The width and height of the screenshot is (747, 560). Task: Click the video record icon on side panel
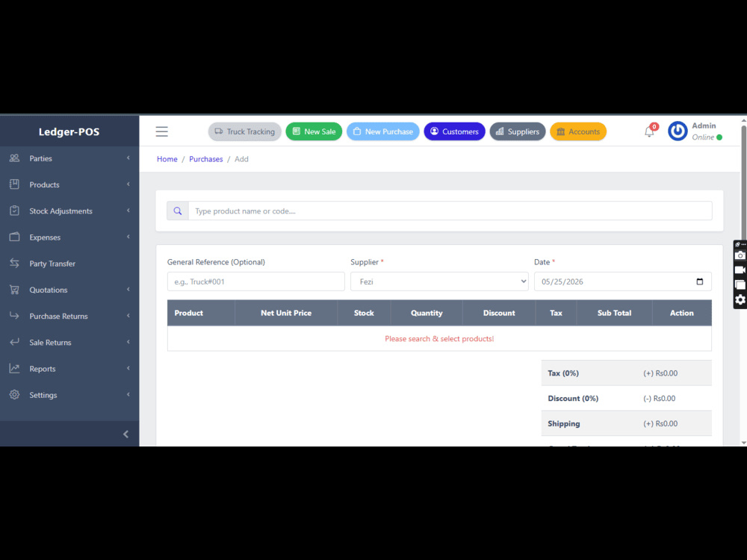(740, 270)
